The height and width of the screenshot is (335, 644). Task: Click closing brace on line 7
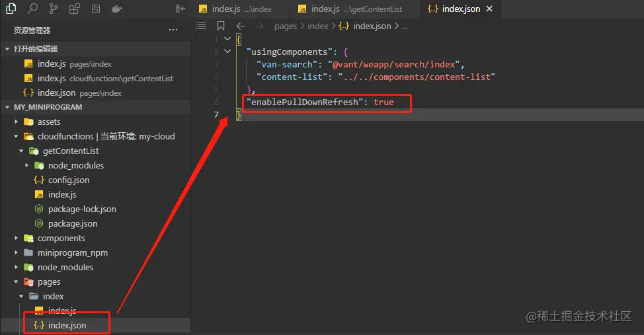click(239, 115)
